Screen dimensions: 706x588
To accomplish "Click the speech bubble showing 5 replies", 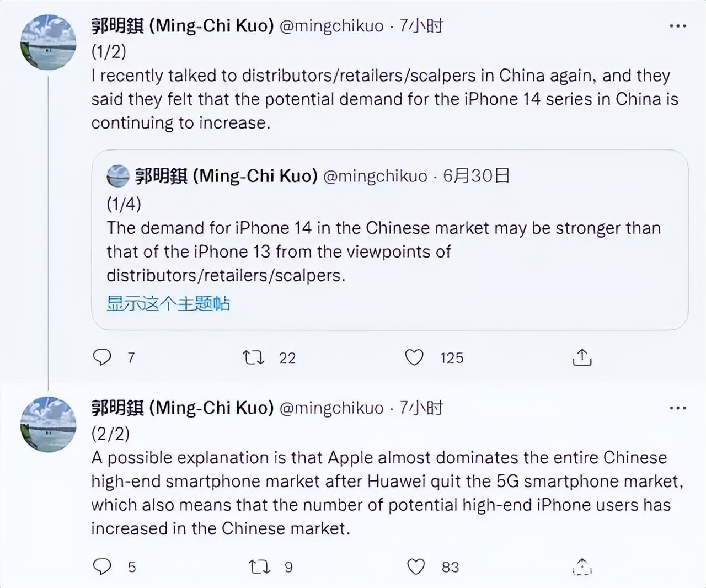I will click(x=102, y=567).
